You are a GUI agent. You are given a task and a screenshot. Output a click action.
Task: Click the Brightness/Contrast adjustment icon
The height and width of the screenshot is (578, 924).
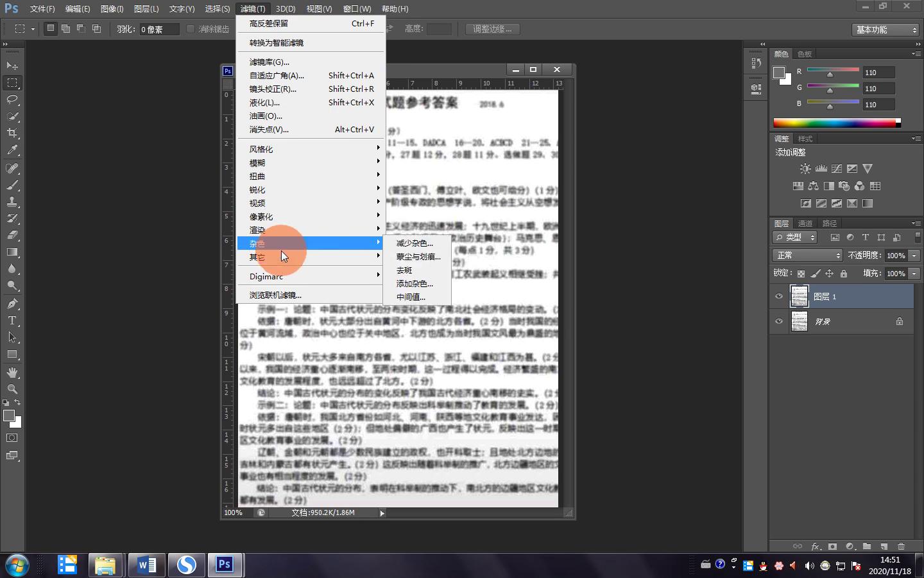tap(805, 169)
